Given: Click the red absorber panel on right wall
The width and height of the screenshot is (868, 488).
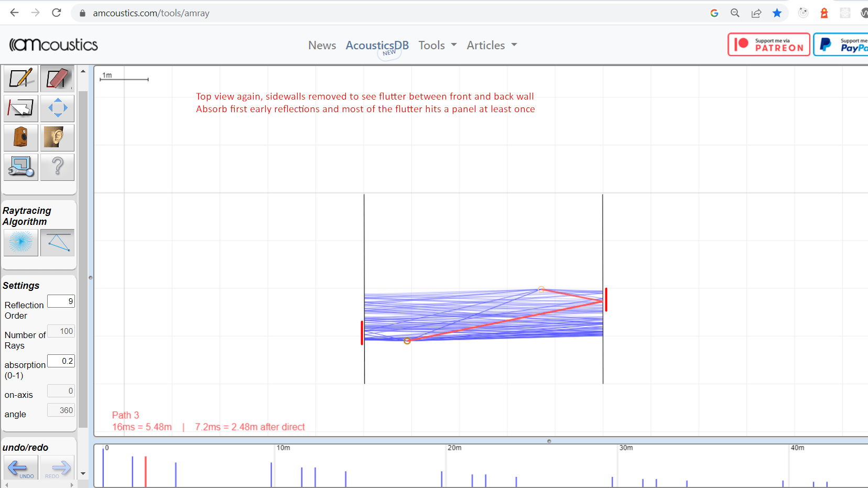Looking at the screenshot, I should [606, 300].
